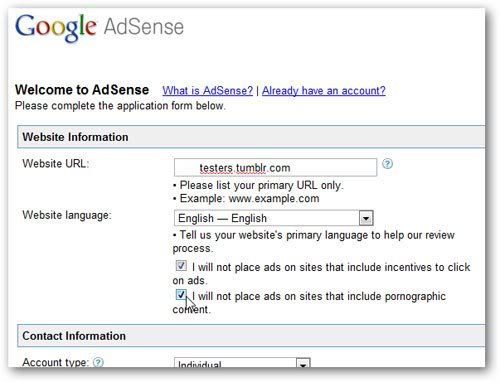Click the Example: www.example.com hint text
The width and height of the screenshot is (500, 382).
pyautogui.click(x=249, y=199)
